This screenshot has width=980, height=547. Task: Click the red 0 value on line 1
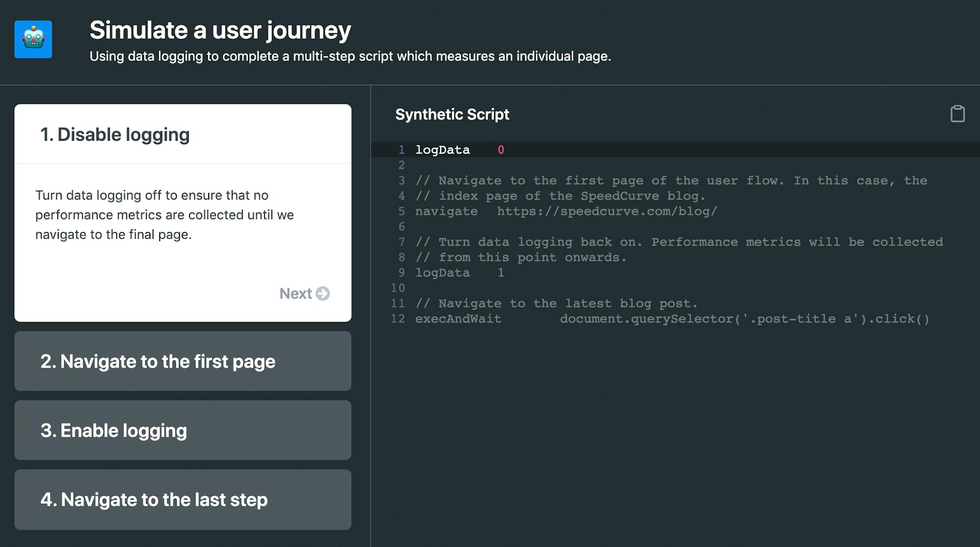pos(501,150)
